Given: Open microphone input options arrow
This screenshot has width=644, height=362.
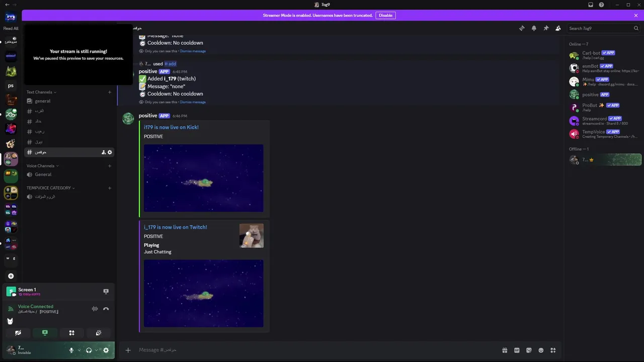Looking at the screenshot, I should (79, 350).
